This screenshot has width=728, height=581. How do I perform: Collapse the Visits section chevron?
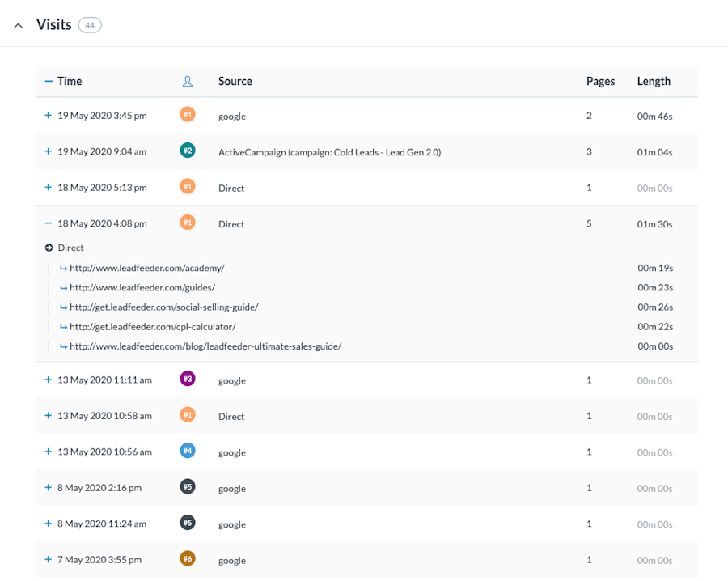click(18, 24)
